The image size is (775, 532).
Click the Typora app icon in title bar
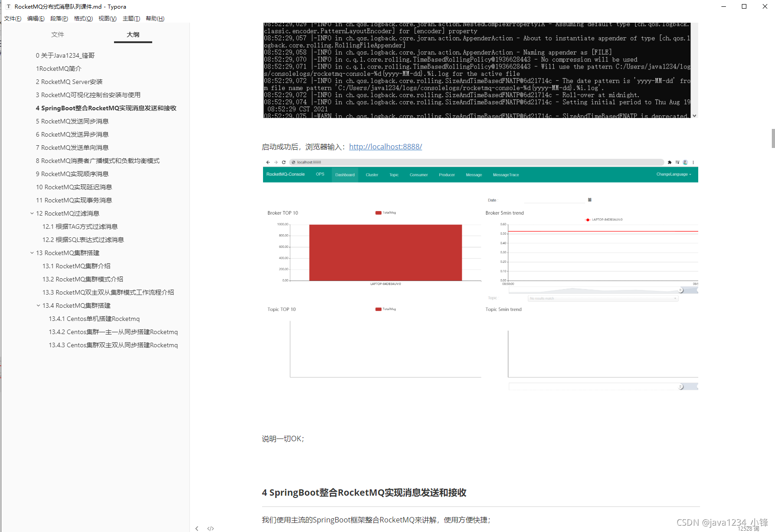click(x=8, y=6)
